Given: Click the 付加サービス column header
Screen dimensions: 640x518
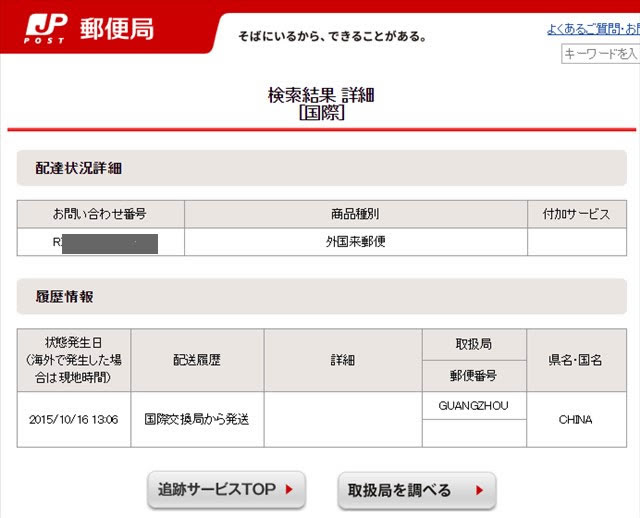Looking at the screenshot, I should point(577,214).
